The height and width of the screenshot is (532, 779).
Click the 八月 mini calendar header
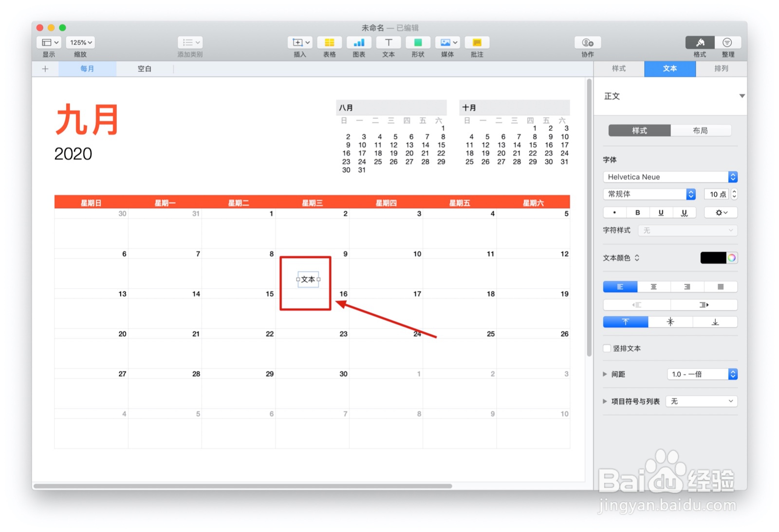click(x=391, y=108)
